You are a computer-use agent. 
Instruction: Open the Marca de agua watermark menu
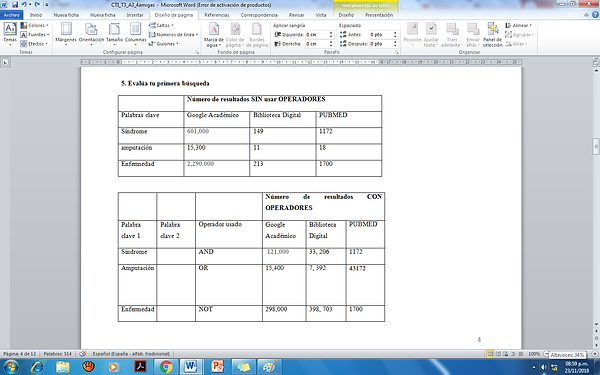coord(214,34)
